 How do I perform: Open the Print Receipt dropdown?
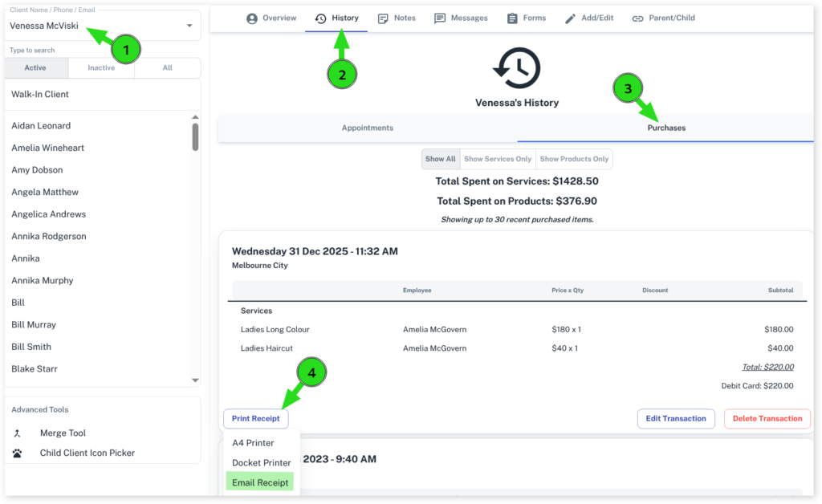point(255,419)
